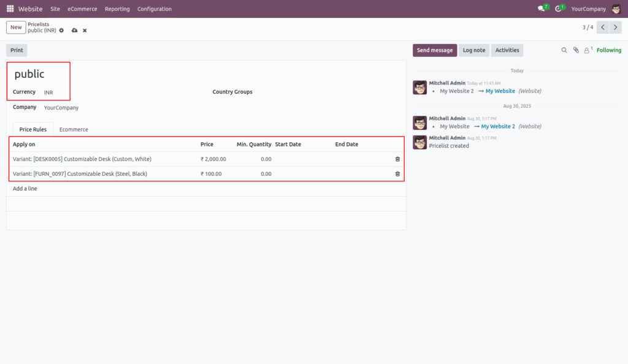Attach a file using the paperclip icon

(575, 50)
